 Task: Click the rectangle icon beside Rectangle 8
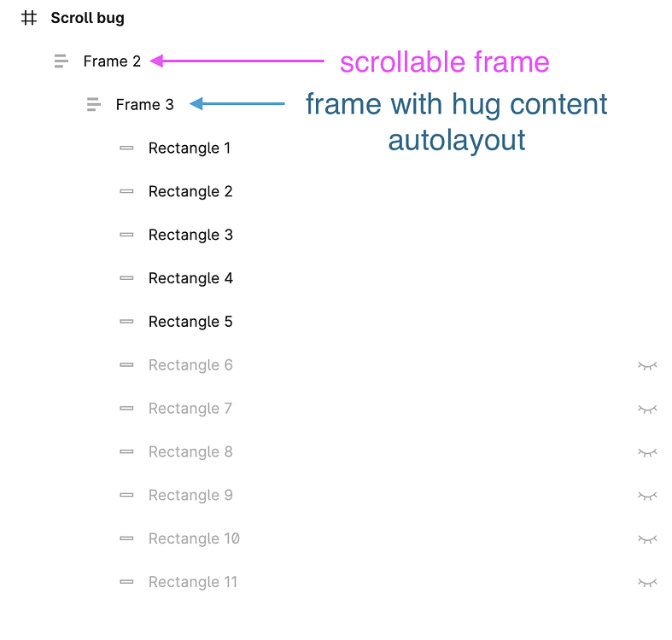[126, 451]
